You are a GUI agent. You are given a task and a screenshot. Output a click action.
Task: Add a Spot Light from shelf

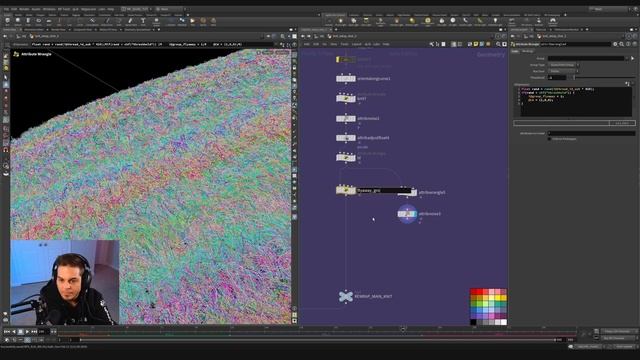pyautogui.click(x=354, y=21)
